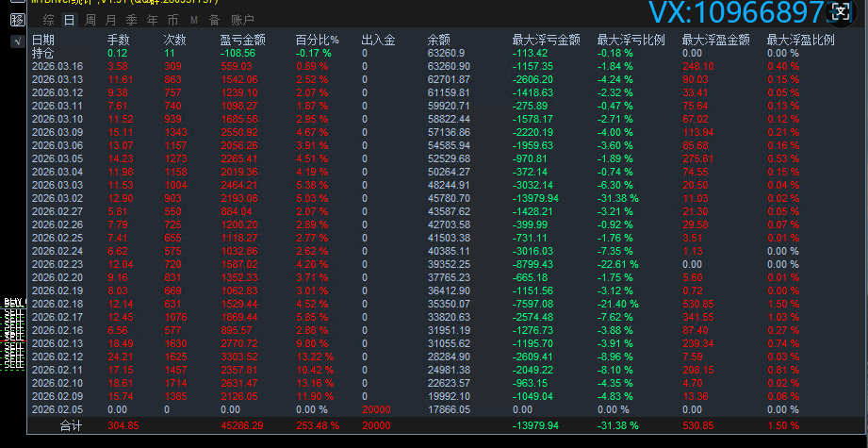Select the 日 daily tab
This screenshot has height=448, width=868.
(x=69, y=19)
